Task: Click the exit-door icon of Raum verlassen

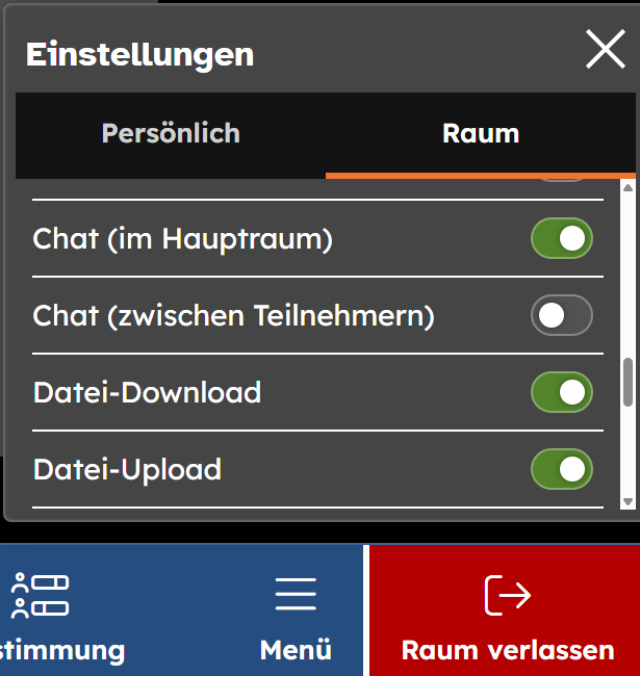Action: click(507, 595)
